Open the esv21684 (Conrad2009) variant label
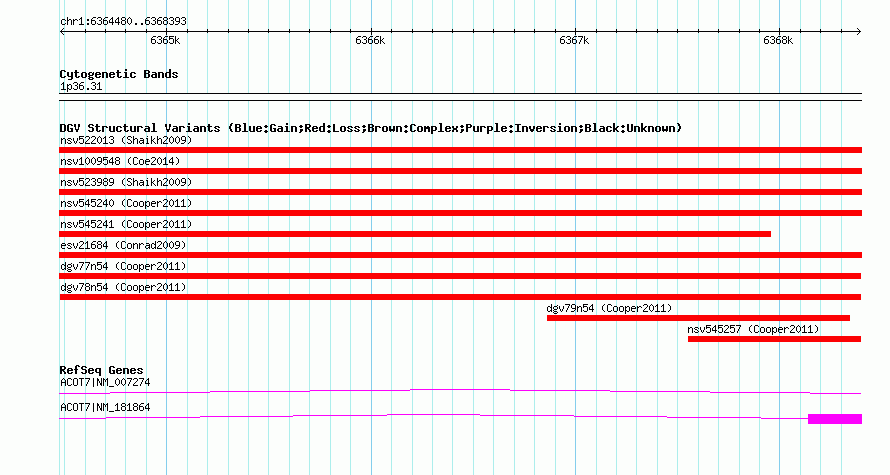Screen dimensions: 890x475 123,245
